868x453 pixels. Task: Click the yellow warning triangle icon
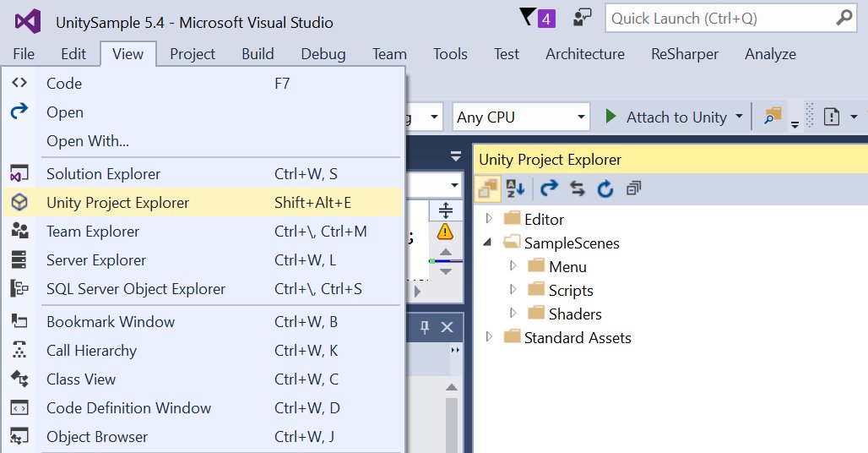click(445, 232)
